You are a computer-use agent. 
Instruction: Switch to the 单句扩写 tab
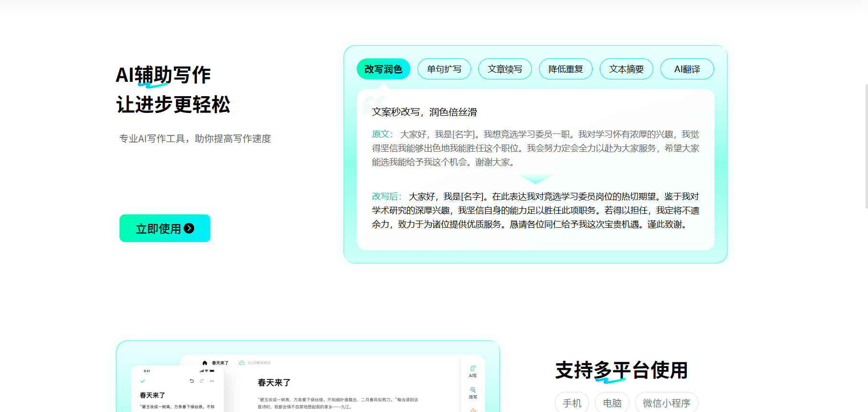tap(444, 69)
